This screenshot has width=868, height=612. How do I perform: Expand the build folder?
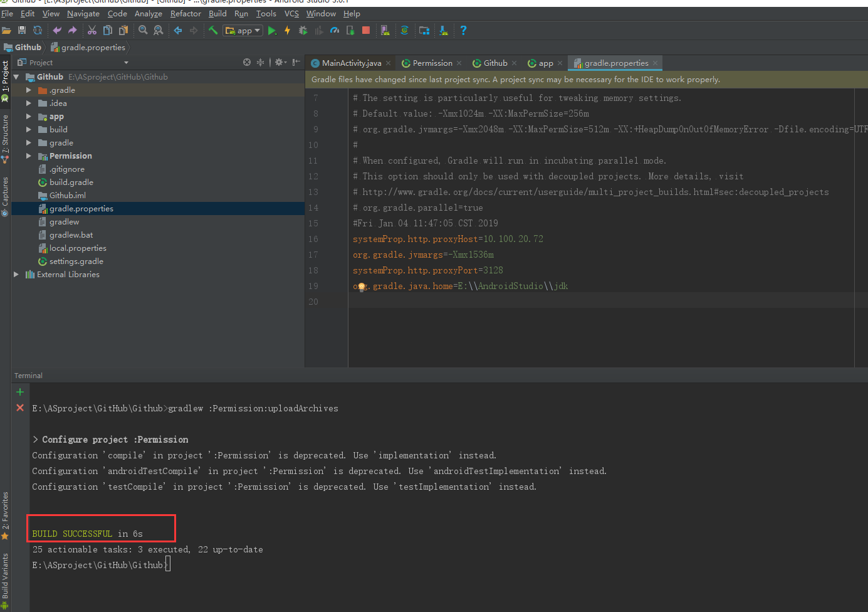29,130
